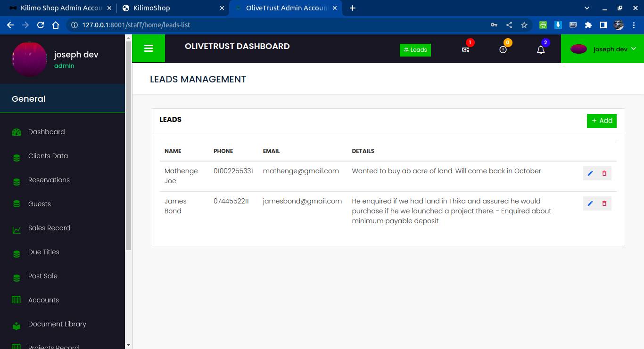Click the hamburger menu toggle button

pos(149,49)
